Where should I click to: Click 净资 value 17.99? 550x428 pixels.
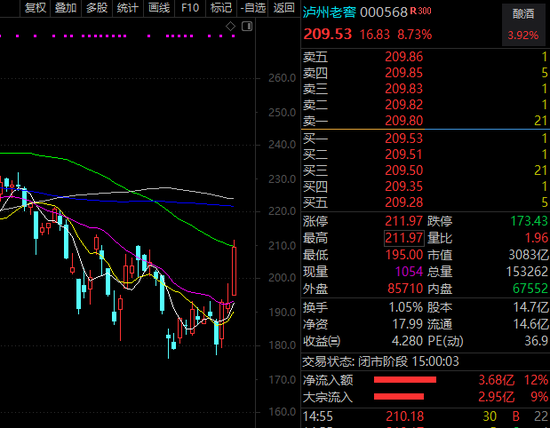coord(407,324)
